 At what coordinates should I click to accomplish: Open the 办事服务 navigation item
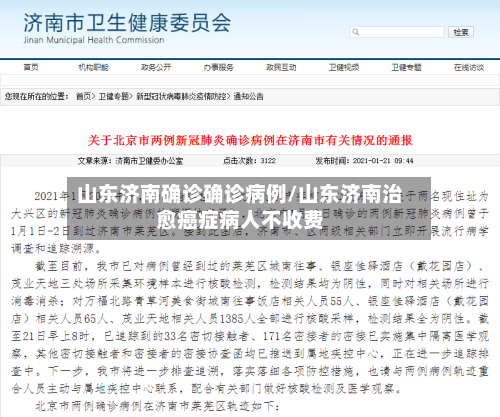[x=219, y=67]
